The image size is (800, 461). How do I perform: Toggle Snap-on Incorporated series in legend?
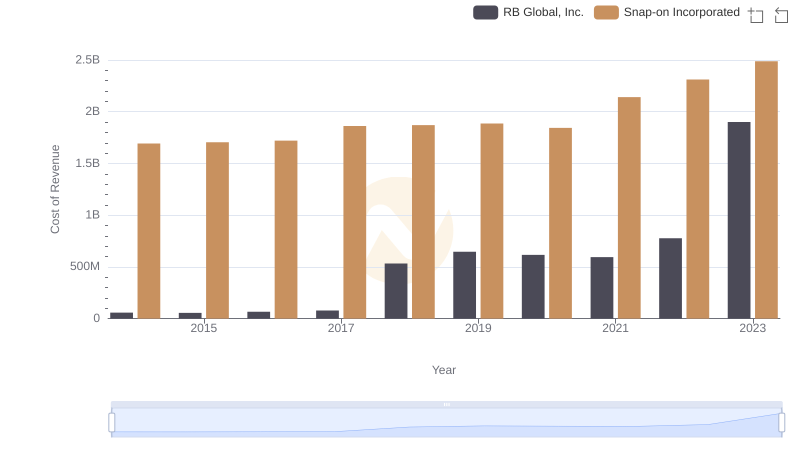[667, 12]
